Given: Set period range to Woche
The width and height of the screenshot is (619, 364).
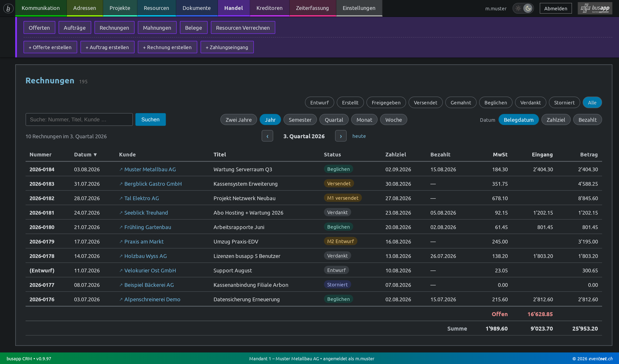Looking at the screenshot, I should (393, 120).
